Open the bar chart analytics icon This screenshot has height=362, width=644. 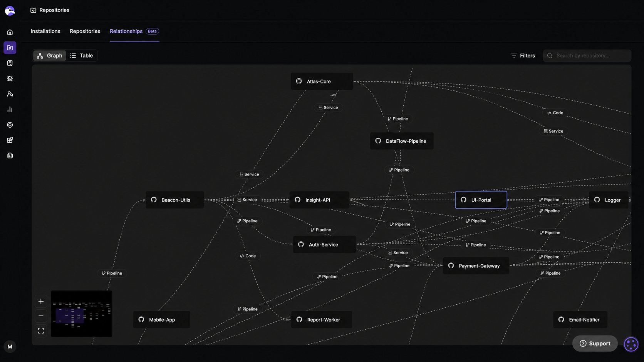pos(10,109)
